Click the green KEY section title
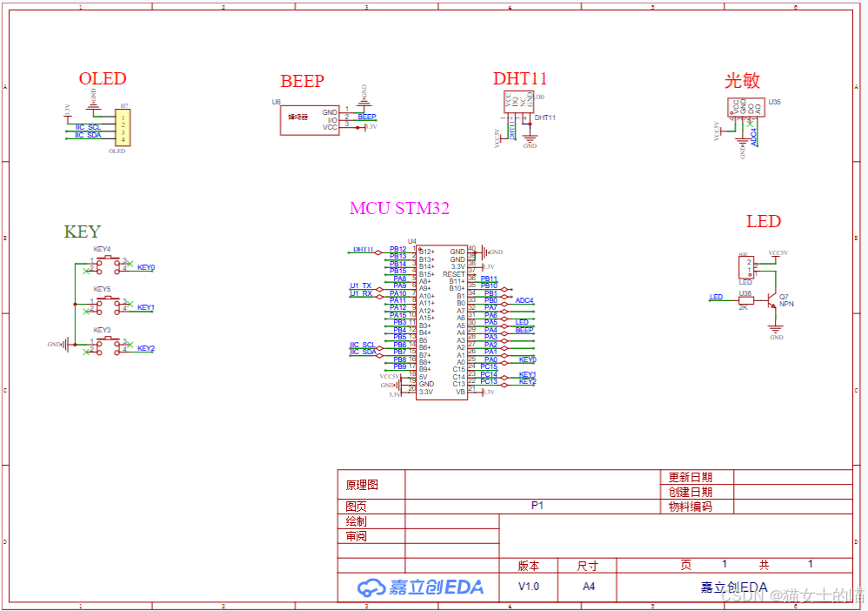The width and height of the screenshot is (868, 611). point(82,232)
